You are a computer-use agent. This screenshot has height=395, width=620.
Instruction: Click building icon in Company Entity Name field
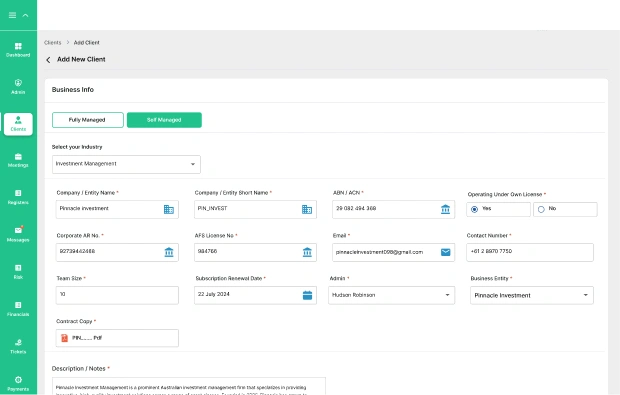pyautogui.click(x=169, y=209)
